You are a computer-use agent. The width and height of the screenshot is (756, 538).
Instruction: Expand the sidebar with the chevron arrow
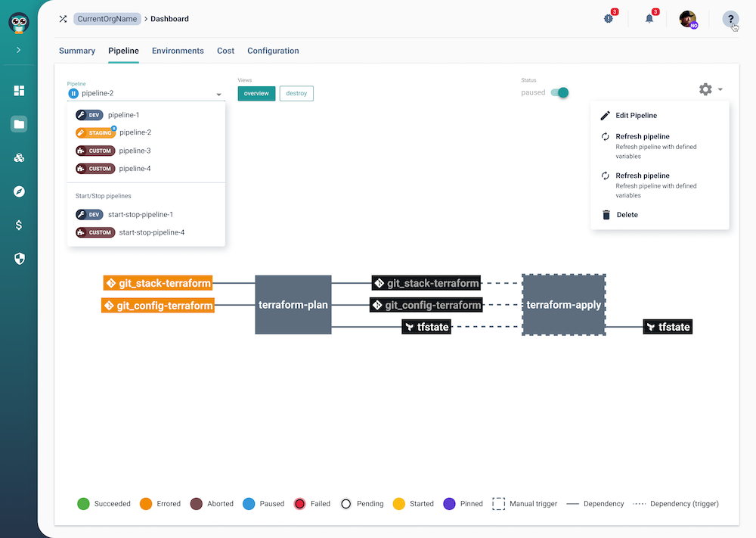pos(19,50)
